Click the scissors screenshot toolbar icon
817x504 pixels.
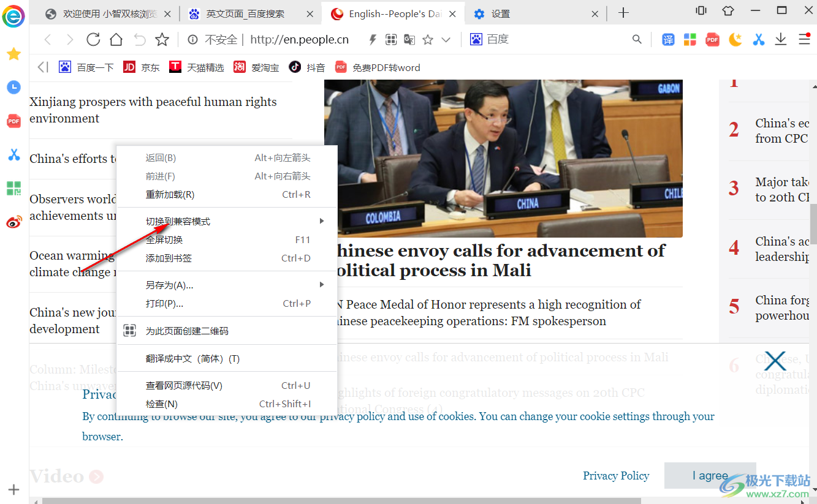click(x=759, y=40)
